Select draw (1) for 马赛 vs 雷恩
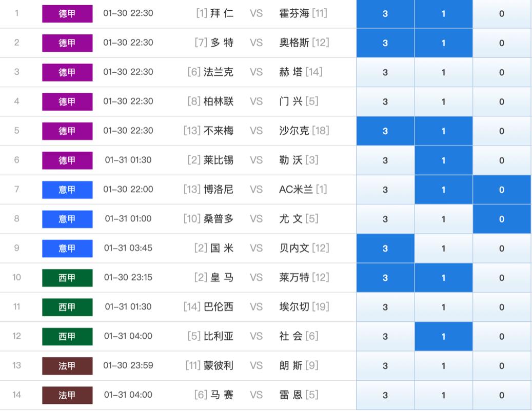This screenshot has height=411, width=532. tap(443, 395)
